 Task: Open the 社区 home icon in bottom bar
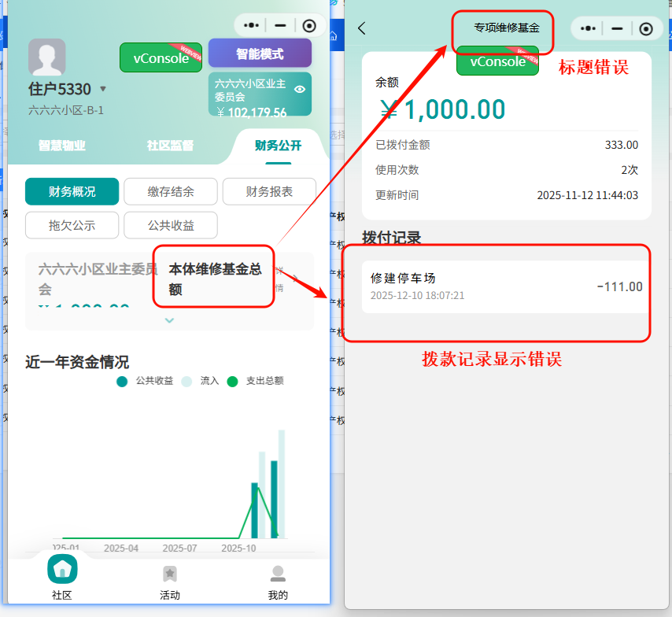pyautogui.click(x=62, y=570)
